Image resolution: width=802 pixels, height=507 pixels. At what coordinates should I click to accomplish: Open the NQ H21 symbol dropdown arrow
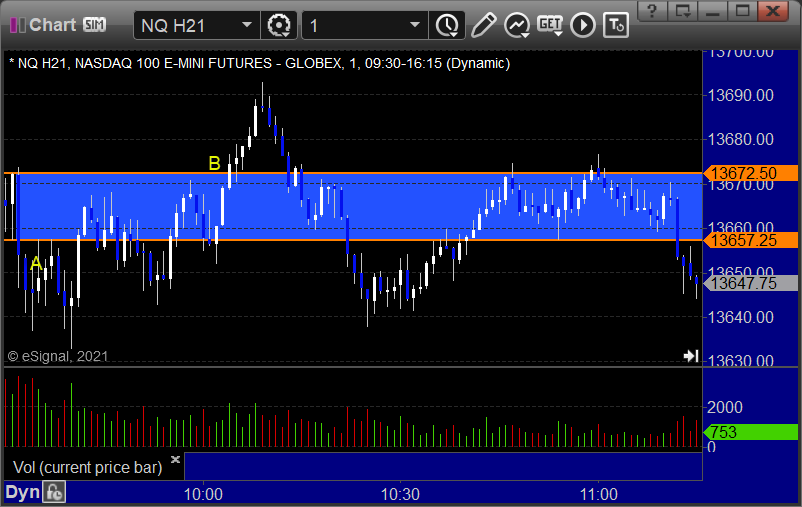tap(247, 25)
